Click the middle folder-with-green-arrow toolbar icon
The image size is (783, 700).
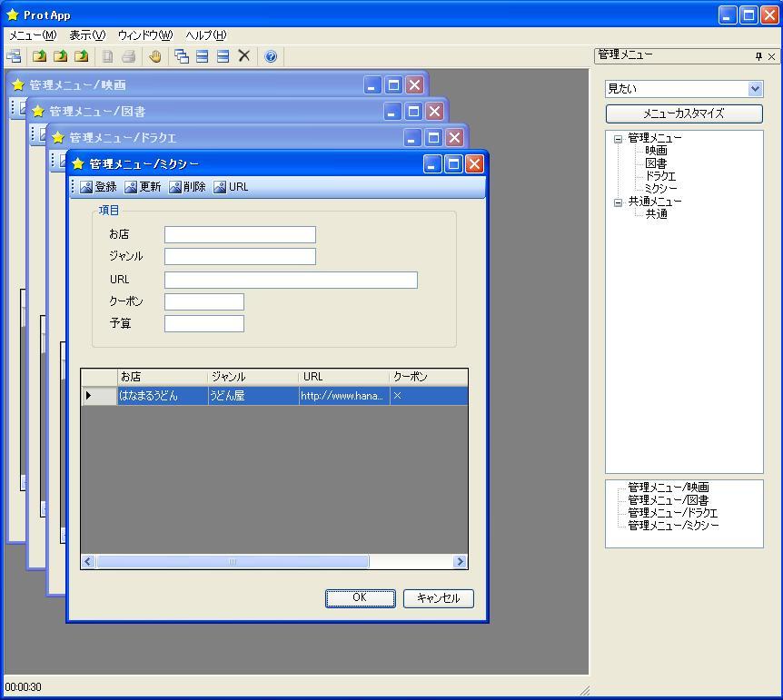(x=60, y=56)
